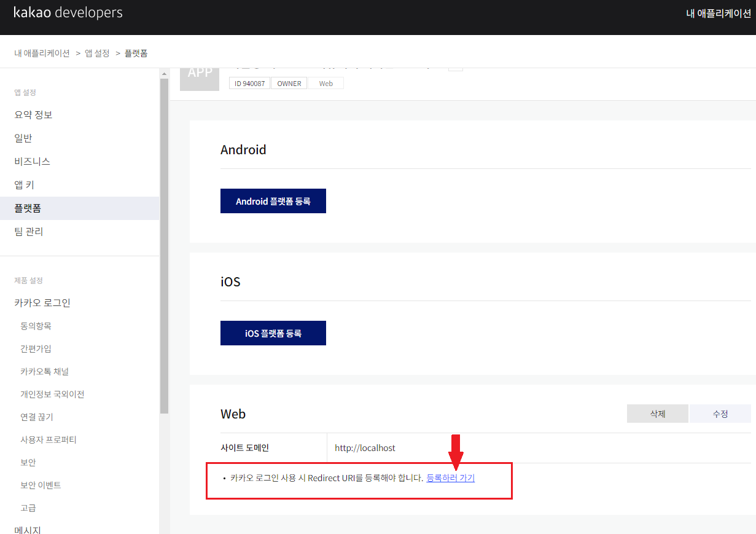Click the Android section heading
This screenshot has width=756, height=534.
(243, 150)
